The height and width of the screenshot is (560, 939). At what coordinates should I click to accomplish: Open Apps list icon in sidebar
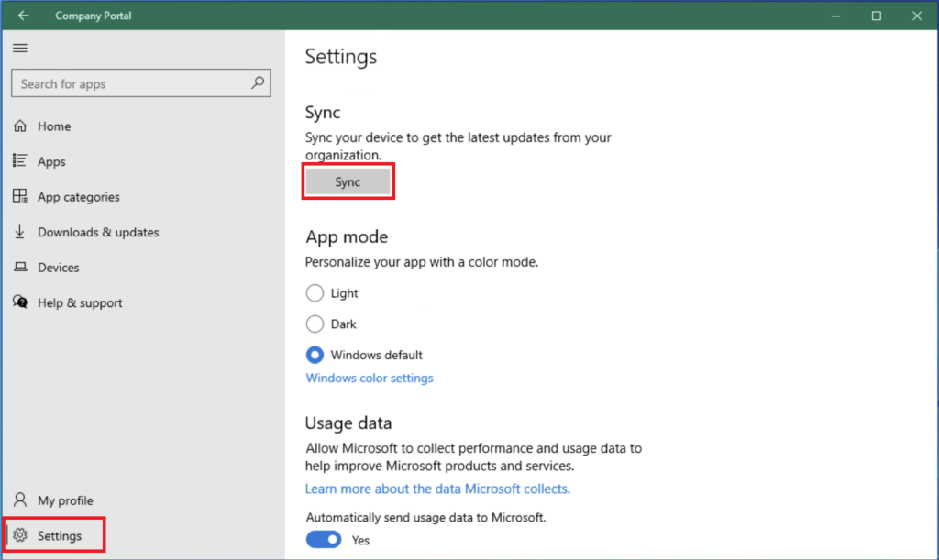point(20,161)
